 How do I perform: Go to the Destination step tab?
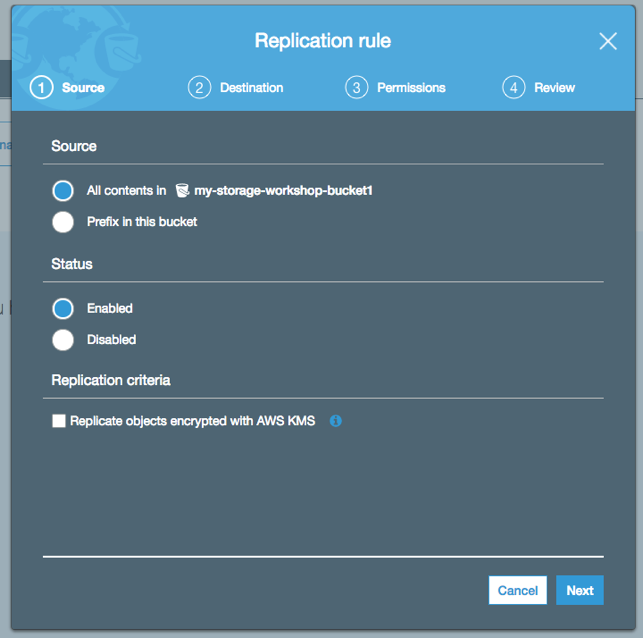click(x=251, y=88)
